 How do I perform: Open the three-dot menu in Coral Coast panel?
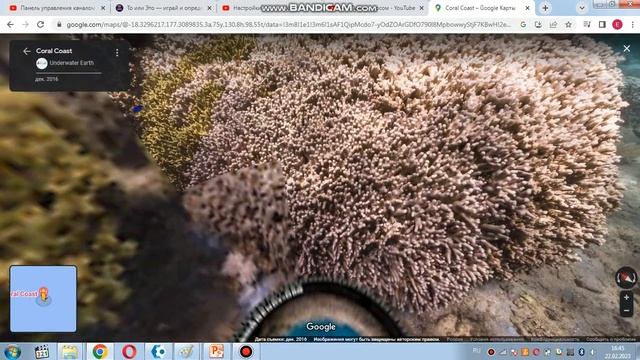coord(117,52)
